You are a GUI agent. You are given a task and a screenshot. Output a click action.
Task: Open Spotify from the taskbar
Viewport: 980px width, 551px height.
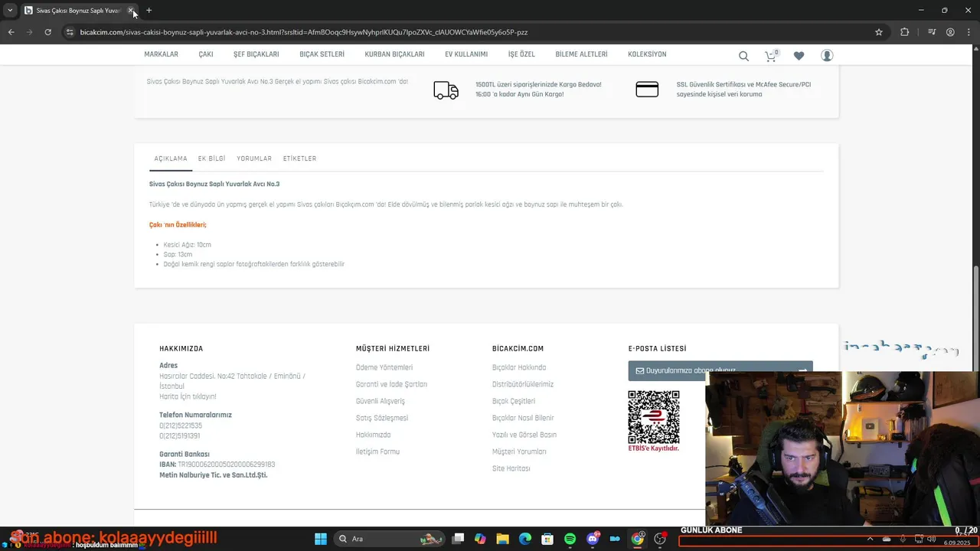tap(570, 539)
